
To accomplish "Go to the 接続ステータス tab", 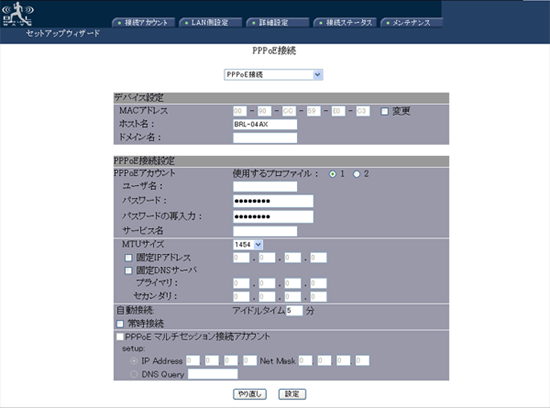I will click(344, 23).
